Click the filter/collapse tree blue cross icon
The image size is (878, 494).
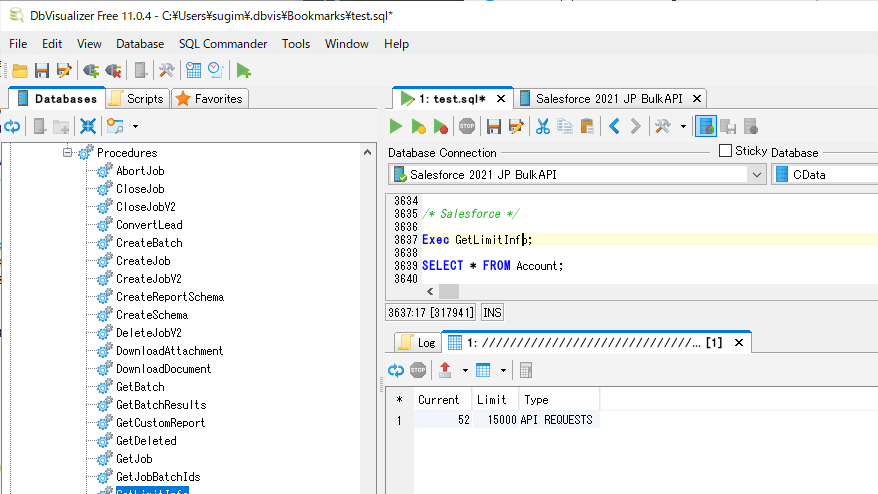(88, 127)
